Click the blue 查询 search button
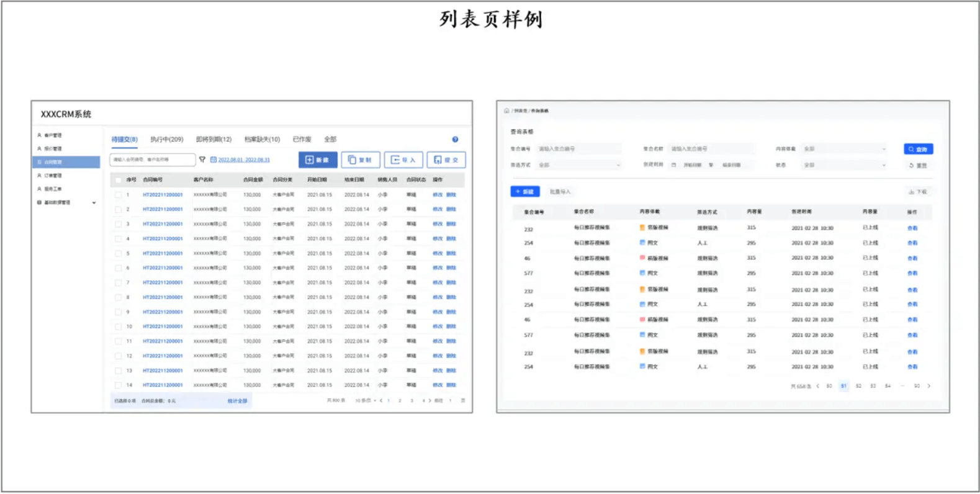Image resolution: width=980 pixels, height=494 pixels. pos(918,149)
